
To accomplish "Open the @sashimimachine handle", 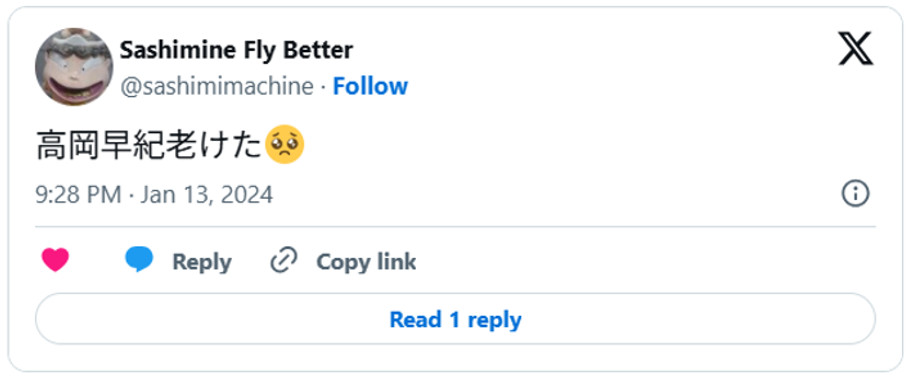I will (x=217, y=87).
